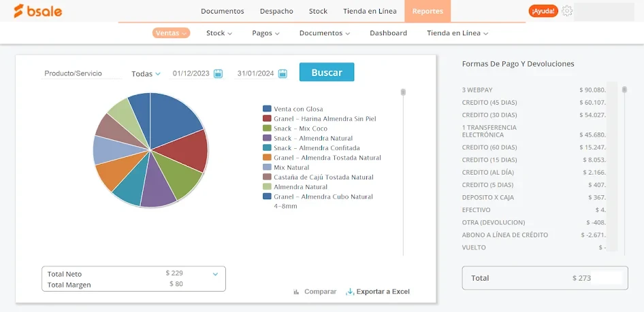Open Tienda en Línea main menu
The height and width of the screenshot is (312, 644).
point(370,11)
